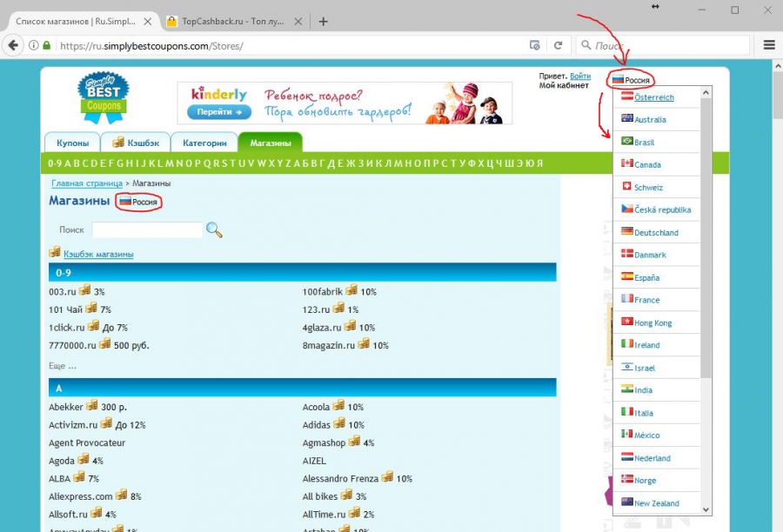The width and height of the screenshot is (783, 532).
Task: Click the Войти login link
Action: coord(580,76)
